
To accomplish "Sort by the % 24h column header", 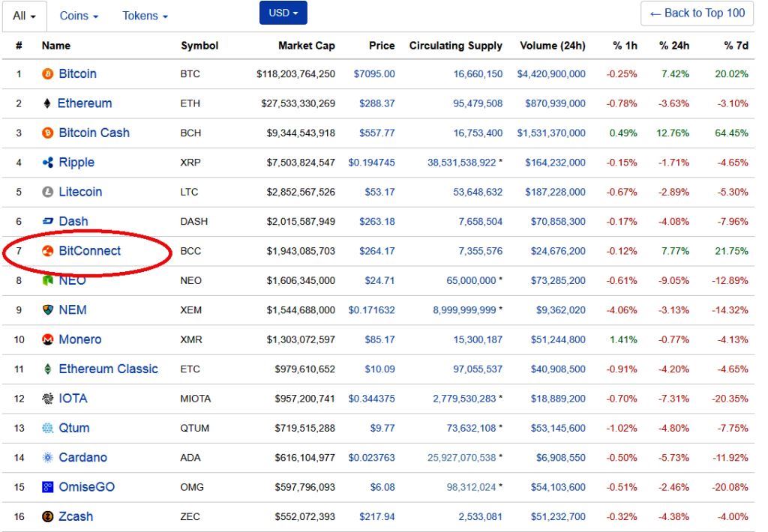I will tap(673, 46).
